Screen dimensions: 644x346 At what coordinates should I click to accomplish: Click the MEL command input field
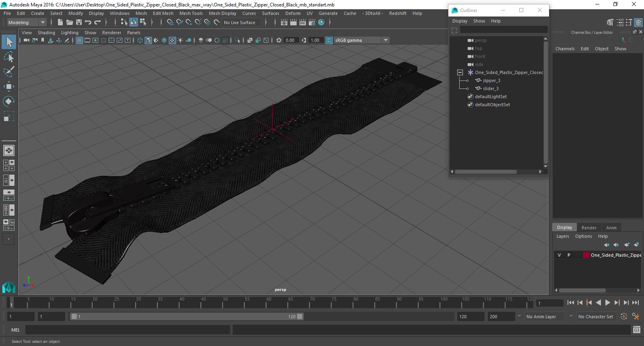click(x=128, y=330)
